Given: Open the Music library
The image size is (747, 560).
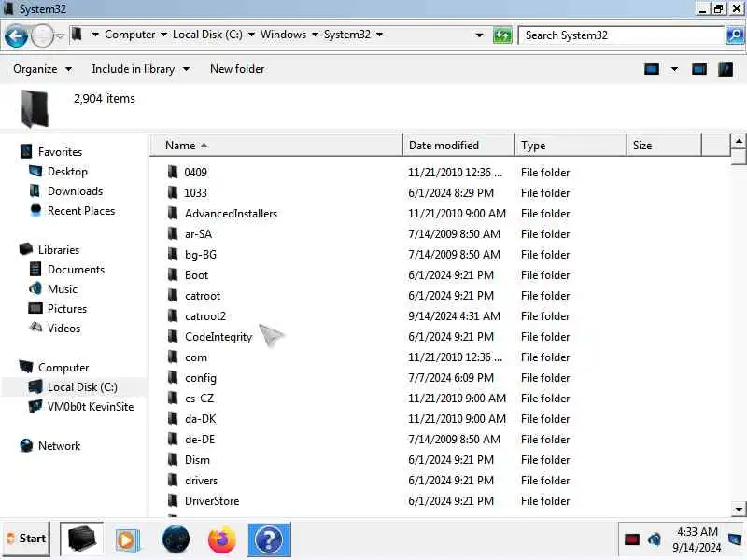Looking at the screenshot, I should [x=62, y=289].
